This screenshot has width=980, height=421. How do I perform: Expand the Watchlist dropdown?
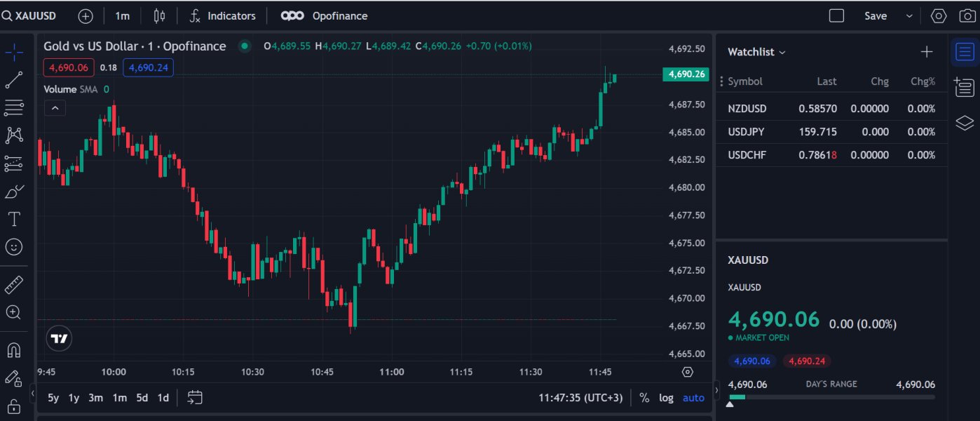(x=756, y=52)
